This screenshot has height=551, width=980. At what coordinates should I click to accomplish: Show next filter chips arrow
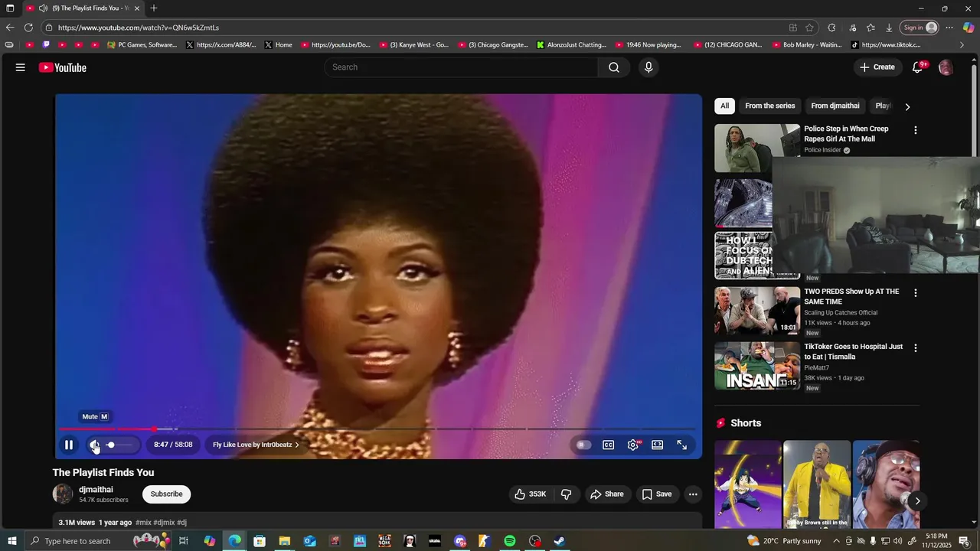coord(907,106)
